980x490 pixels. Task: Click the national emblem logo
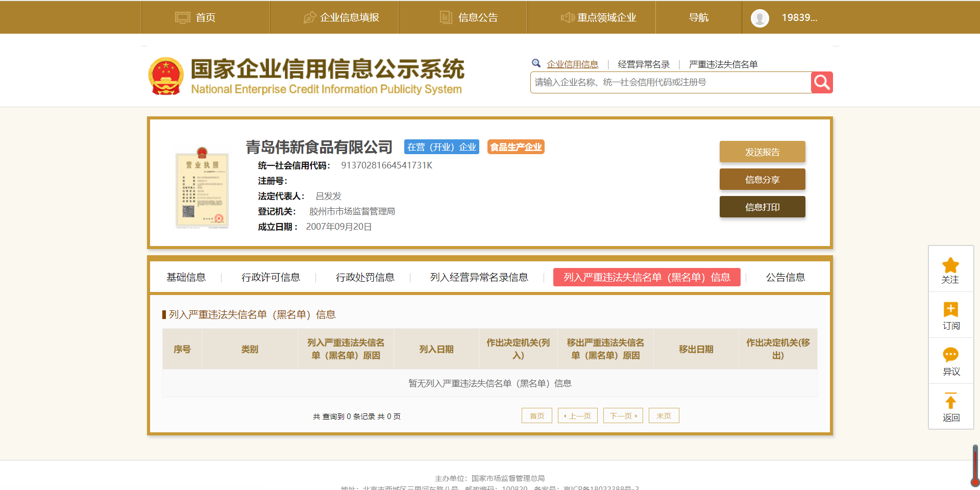(166, 76)
